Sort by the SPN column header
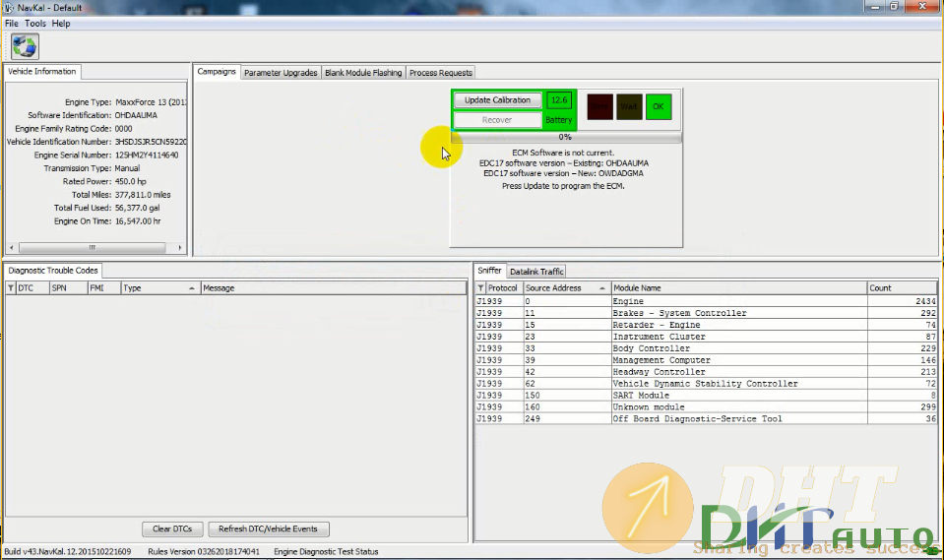This screenshot has height=560, width=944. (68, 288)
